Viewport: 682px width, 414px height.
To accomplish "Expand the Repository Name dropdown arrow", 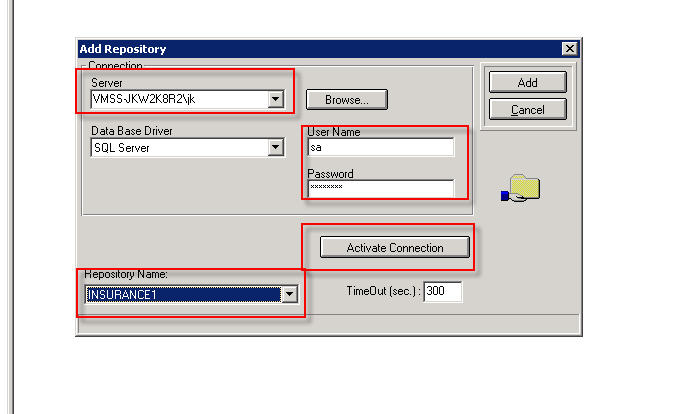I will pyautogui.click(x=290, y=294).
